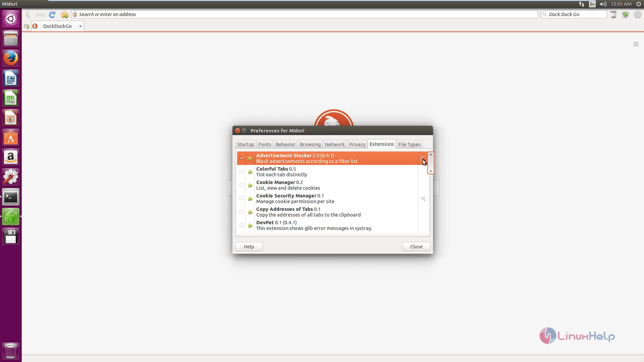Click the Close button in Preferences
The image size is (644, 362).
[x=416, y=246]
